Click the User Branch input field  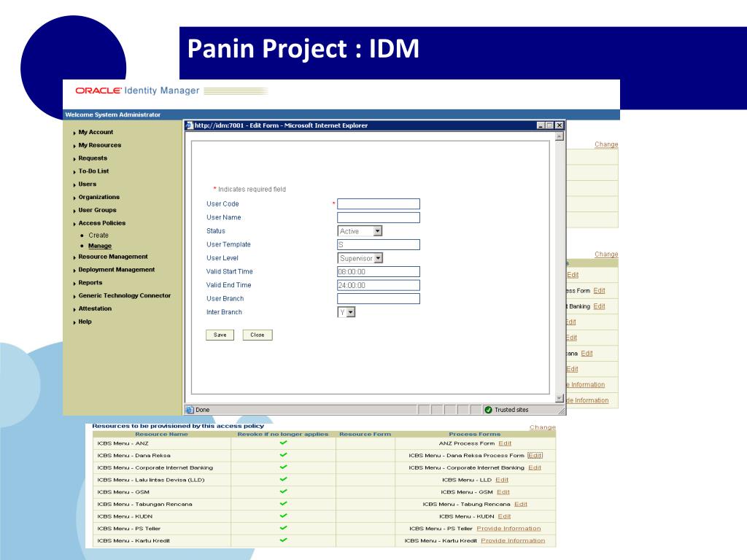pos(379,298)
